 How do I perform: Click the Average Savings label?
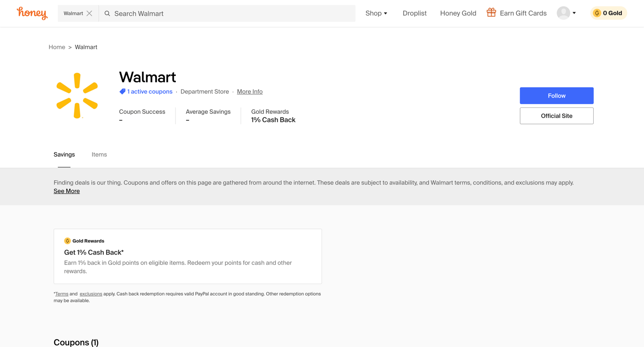208,112
